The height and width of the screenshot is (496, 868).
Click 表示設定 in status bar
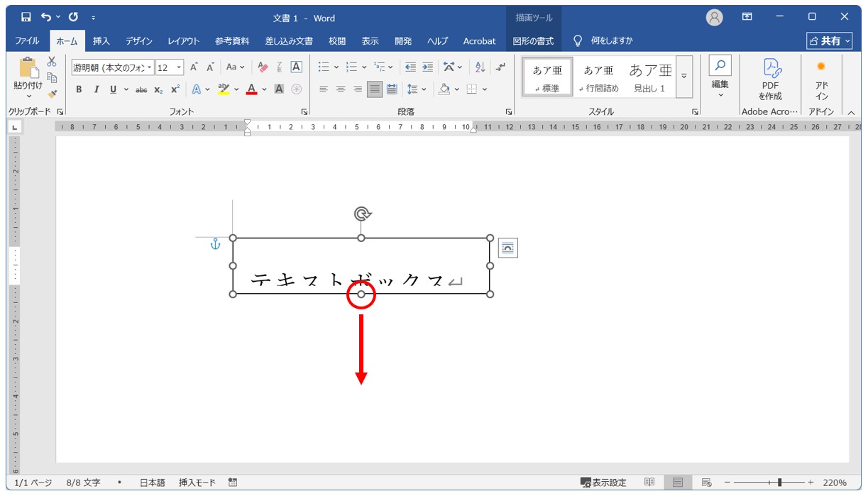(604, 483)
